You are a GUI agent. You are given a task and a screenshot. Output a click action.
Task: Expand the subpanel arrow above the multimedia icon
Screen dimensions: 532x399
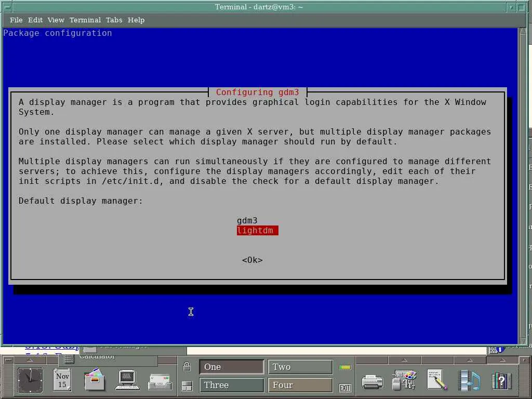coord(470,360)
